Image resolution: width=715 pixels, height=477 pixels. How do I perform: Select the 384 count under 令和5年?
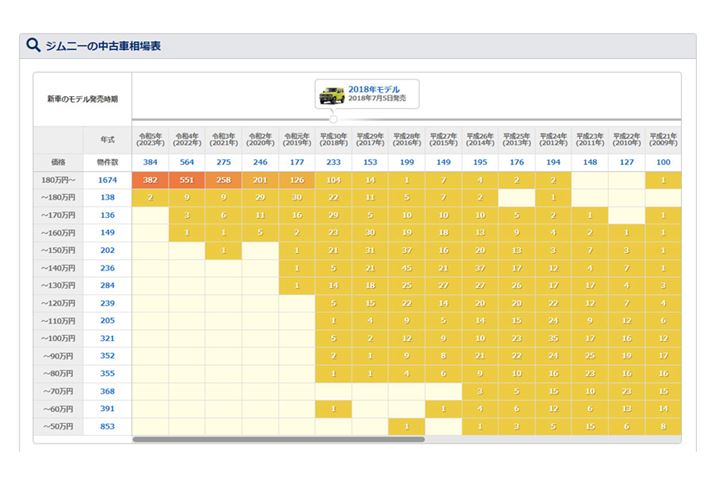tap(150, 162)
